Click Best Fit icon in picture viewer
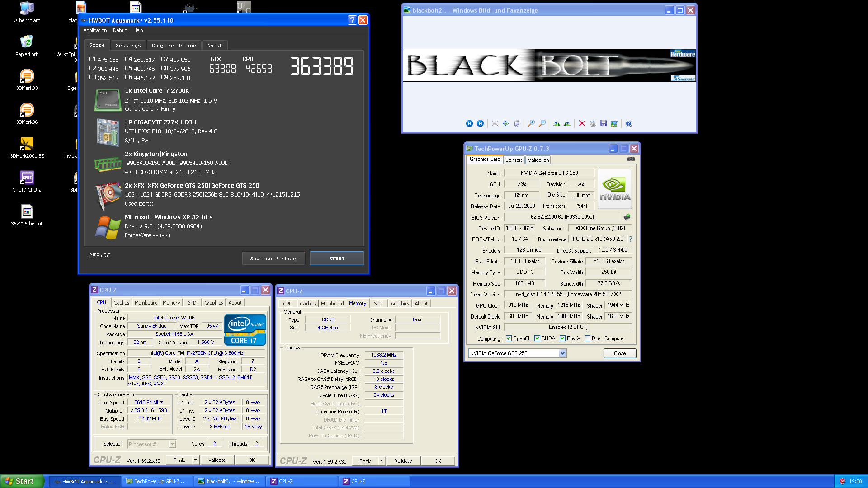Viewport: 868px width, 488px height. (x=495, y=123)
